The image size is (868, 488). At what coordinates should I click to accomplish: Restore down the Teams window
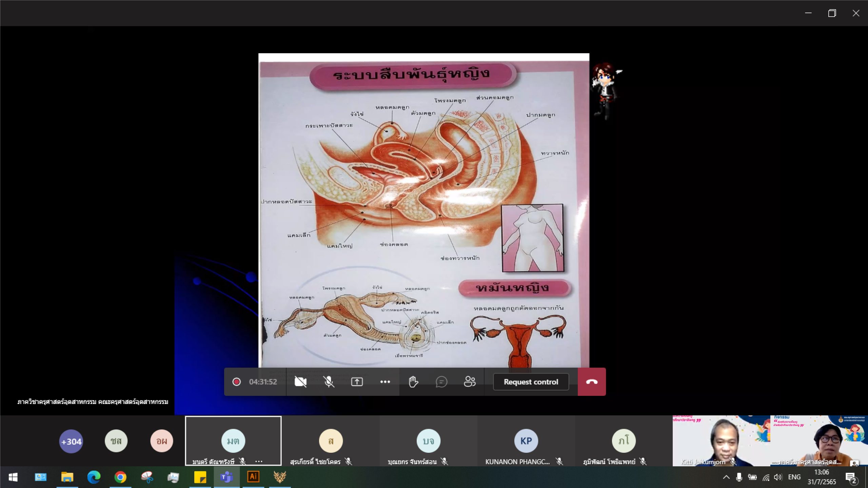click(832, 13)
